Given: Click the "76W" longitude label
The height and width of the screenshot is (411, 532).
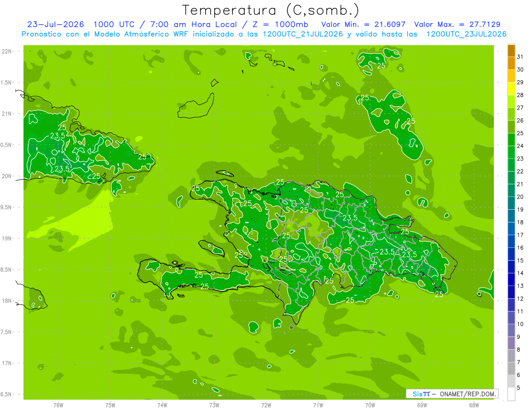Looking at the screenshot, I should [58, 405].
